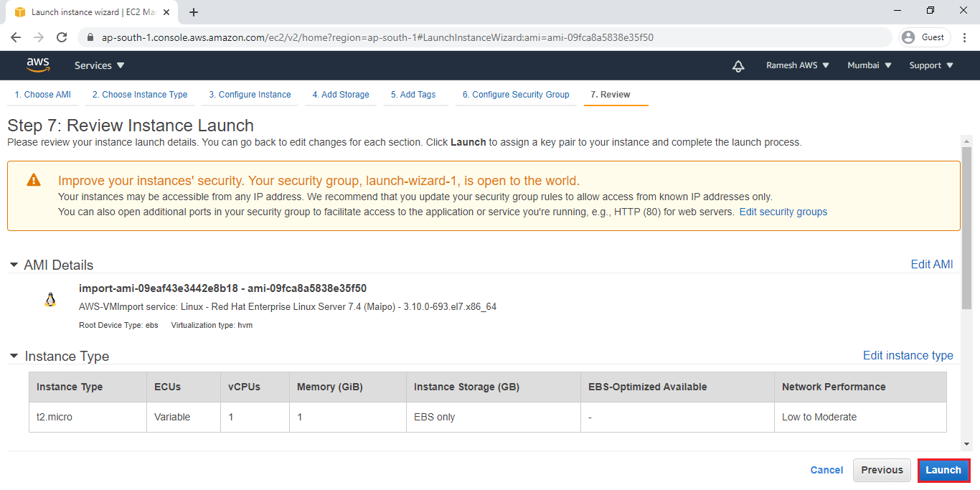Click the Step 7: Review Instance Launch heading
Viewport: 980px width, 490px height.
click(131, 126)
